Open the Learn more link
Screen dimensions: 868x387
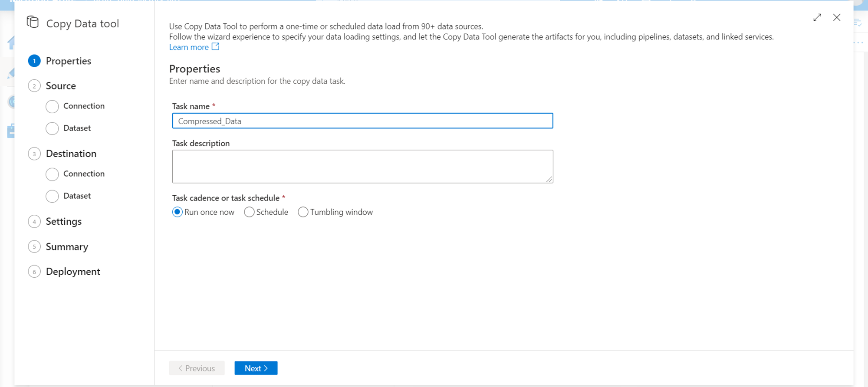(x=189, y=47)
